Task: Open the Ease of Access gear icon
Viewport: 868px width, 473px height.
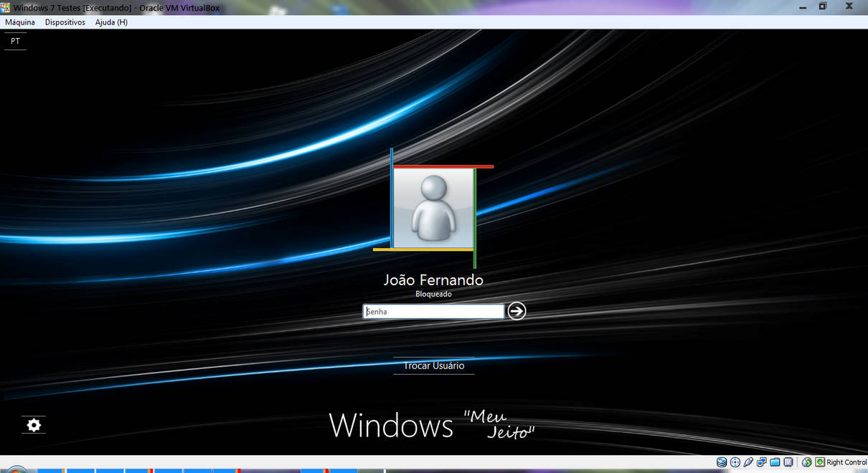Action: 33,425
